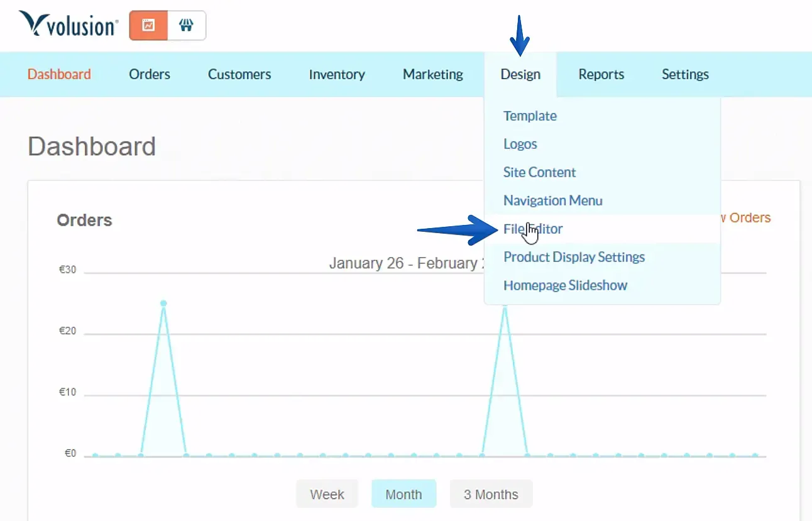Image resolution: width=812 pixels, height=521 pixels.
Task: Select the Month range toggle
Action: coord(403,494)
